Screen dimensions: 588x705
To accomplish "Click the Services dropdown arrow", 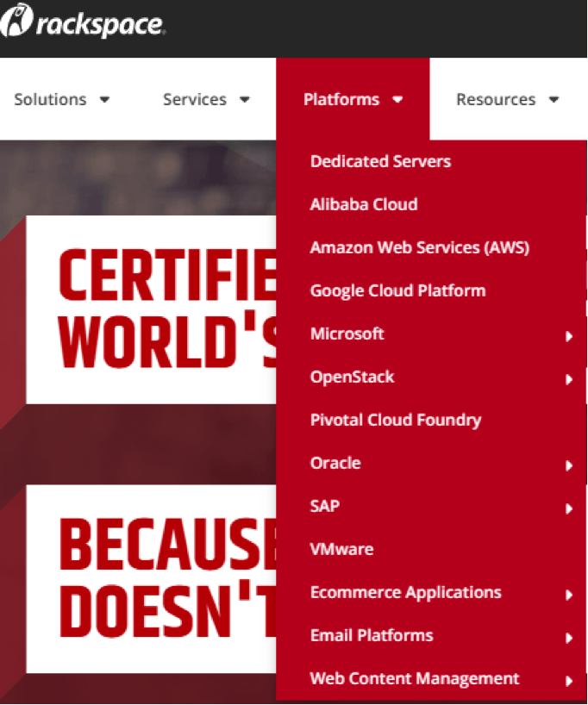I will tap(245, 100).
